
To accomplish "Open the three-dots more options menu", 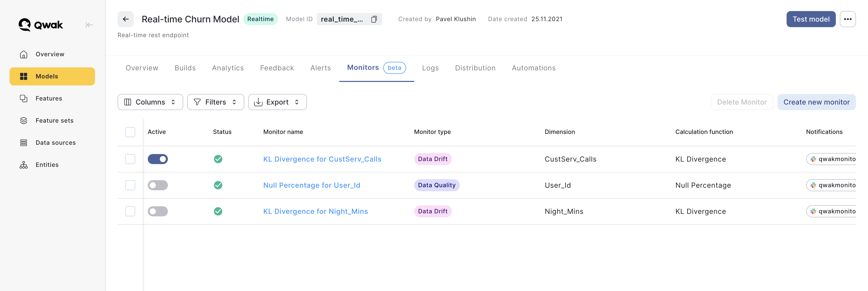I will (x=847, y=19).
